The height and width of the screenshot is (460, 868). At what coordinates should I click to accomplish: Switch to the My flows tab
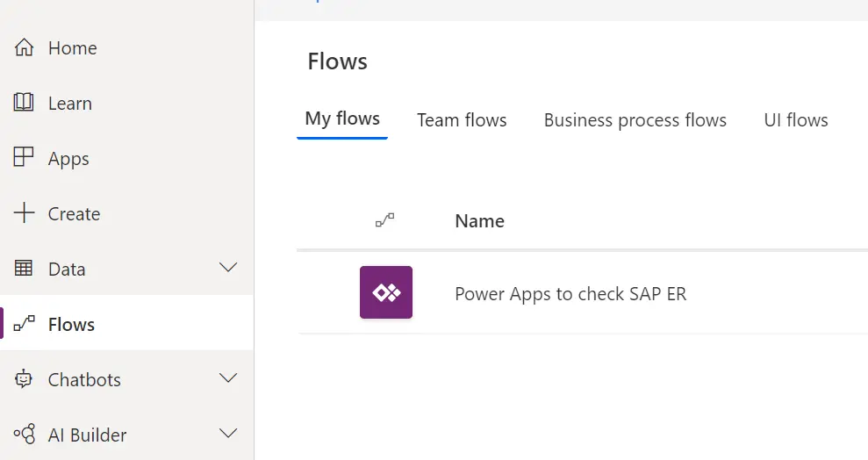[342, 119]
